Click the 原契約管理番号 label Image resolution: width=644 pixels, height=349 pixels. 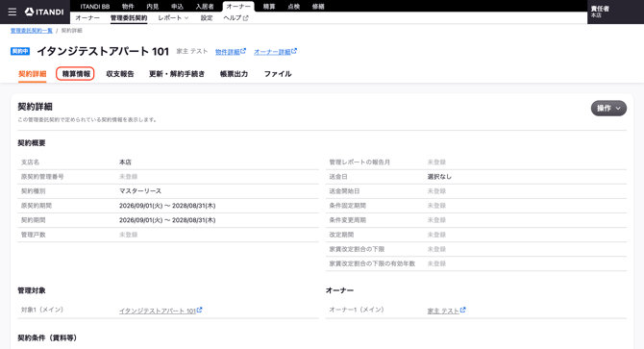click(42, 177)
